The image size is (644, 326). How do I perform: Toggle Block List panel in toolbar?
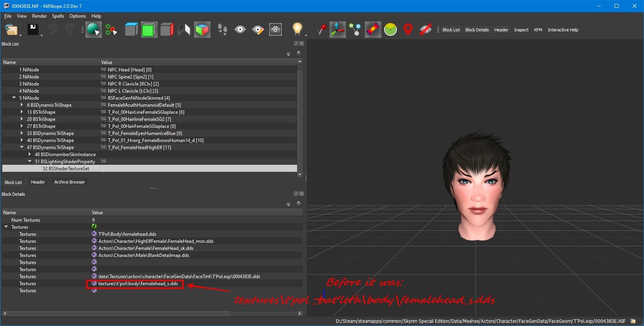point(451,30)
